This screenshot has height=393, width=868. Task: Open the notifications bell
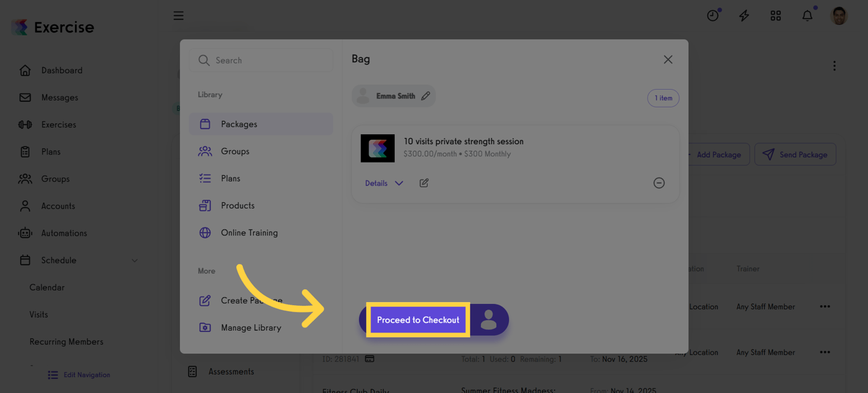pos(807,15)
